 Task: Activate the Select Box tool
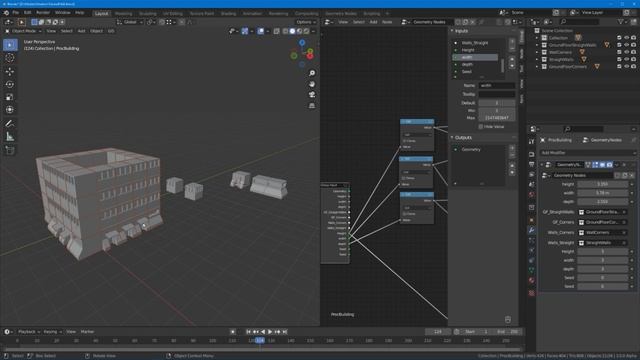(x=10, y=45)
